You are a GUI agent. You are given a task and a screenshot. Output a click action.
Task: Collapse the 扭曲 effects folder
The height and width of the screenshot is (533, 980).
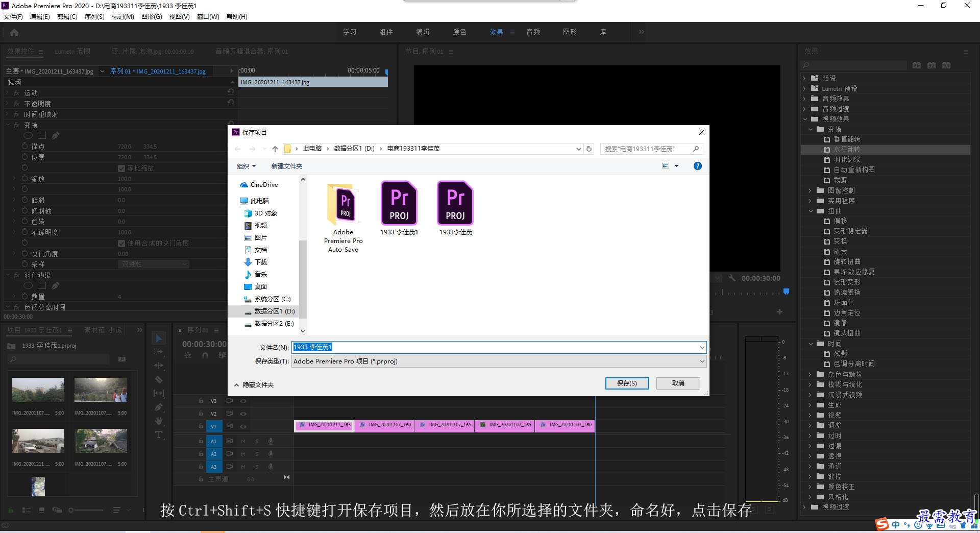[811, 211]
